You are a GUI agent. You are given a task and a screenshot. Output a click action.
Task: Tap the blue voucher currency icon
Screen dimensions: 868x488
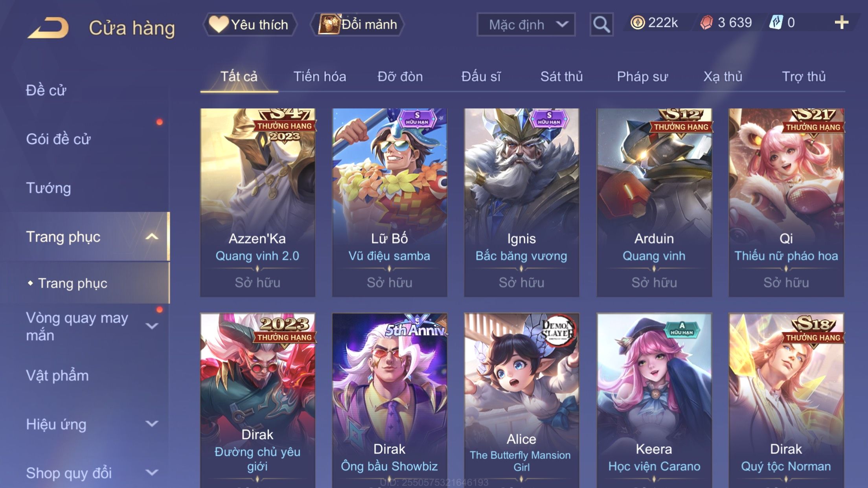coord(776,23)
